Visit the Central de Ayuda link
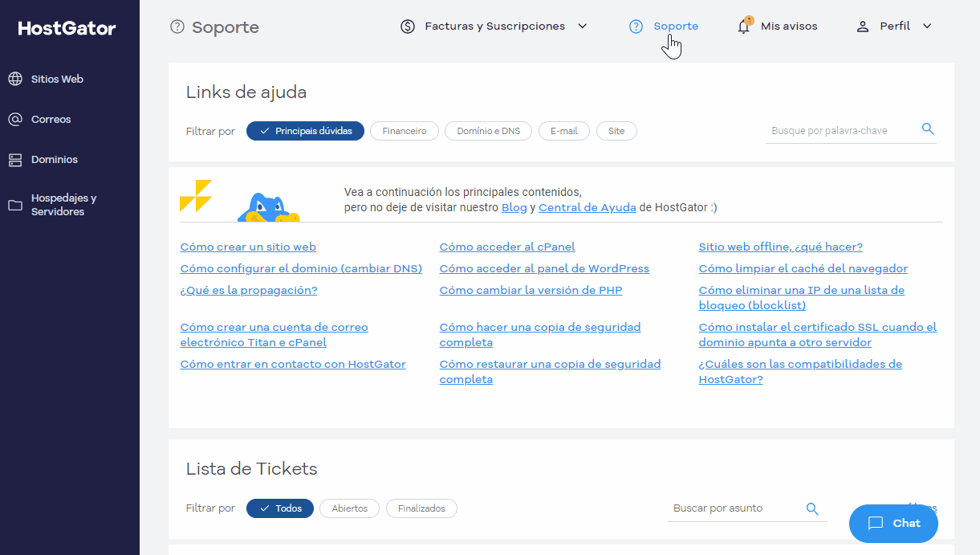Image resolution: width=980 pixels, height=555 pixels. click(586, 207)
